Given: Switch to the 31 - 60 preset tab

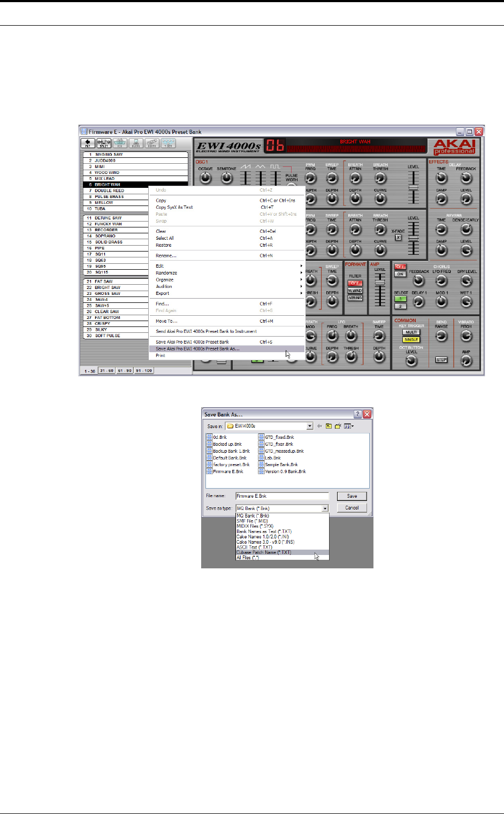Looking at the screenshot, I should coord(106,370).
